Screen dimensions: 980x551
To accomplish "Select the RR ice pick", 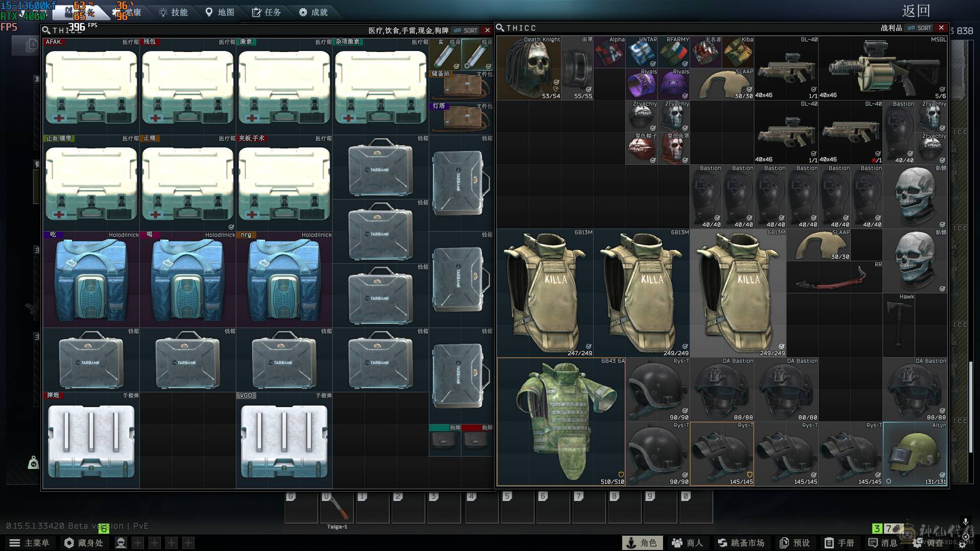I will (x=835, y=277).
